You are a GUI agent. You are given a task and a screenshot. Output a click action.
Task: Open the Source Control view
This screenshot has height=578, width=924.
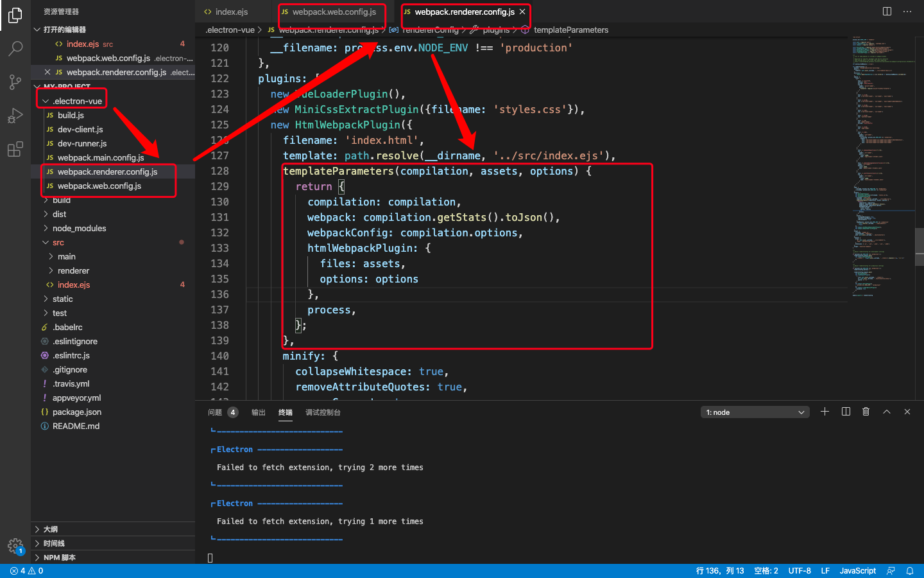15,82
